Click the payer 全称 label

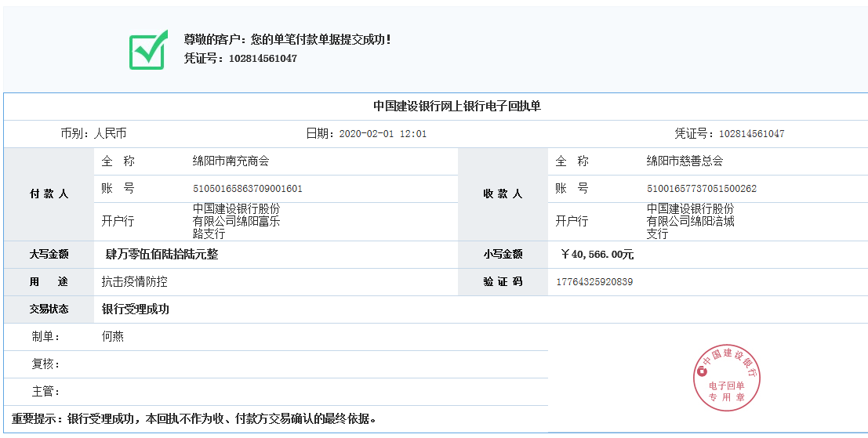pos(118,161)
